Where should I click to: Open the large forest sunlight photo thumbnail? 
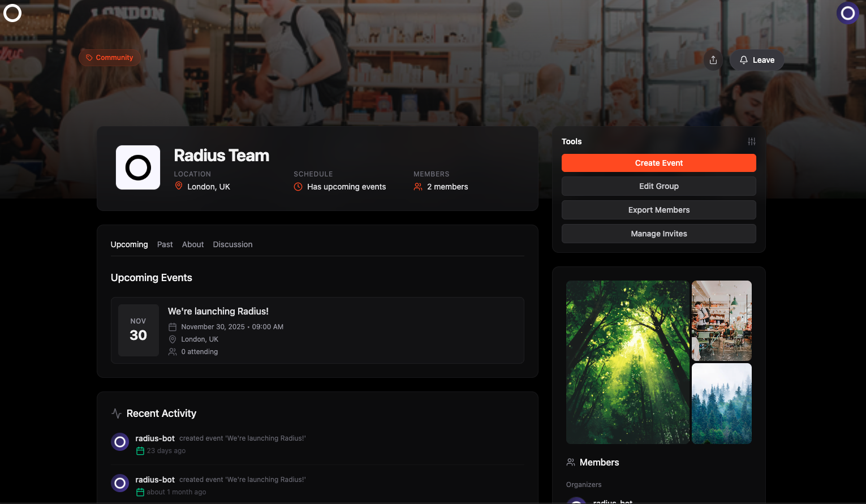[627, 362]
